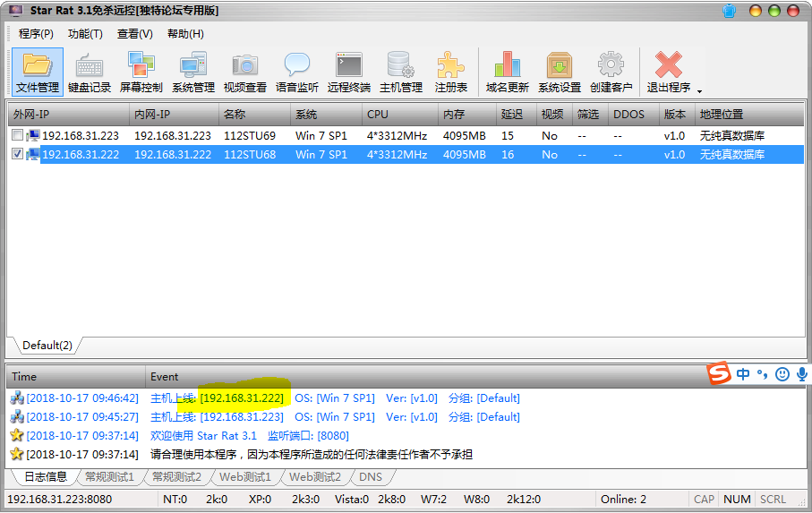Sort by the 系统 column header
This screenshot has width=812, height=513.
326,115
